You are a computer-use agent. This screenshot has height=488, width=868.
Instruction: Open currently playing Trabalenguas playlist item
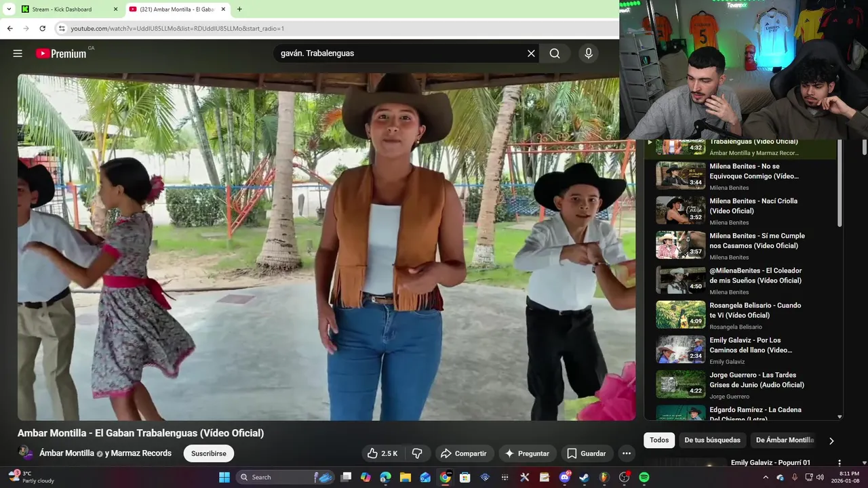[x=739, y=148]
